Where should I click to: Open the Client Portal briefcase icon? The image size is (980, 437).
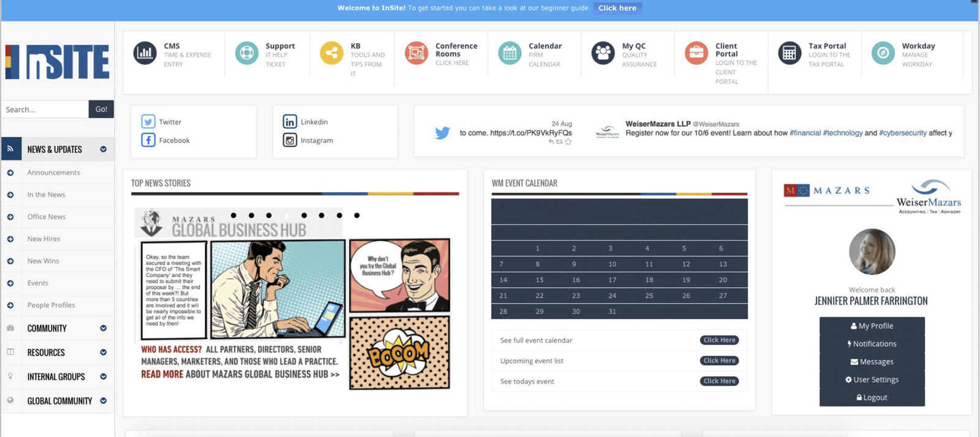coord(696,53)
